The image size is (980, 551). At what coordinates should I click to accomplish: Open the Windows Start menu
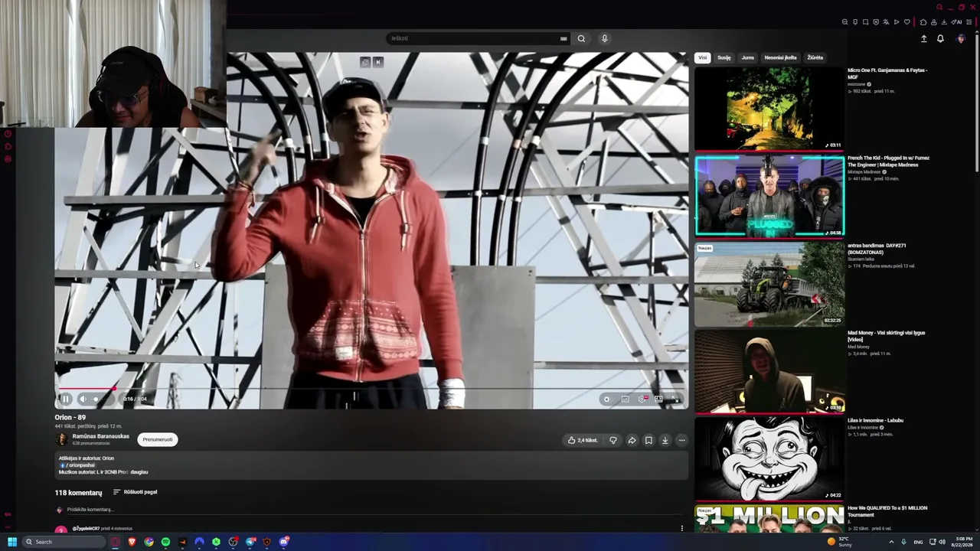(x=12, y=542)
